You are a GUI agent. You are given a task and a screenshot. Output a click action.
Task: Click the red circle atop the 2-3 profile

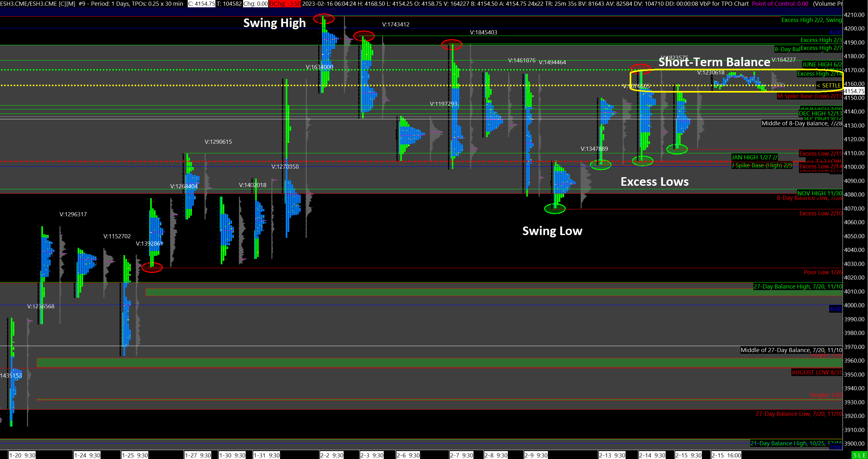[x=364, y=36]
